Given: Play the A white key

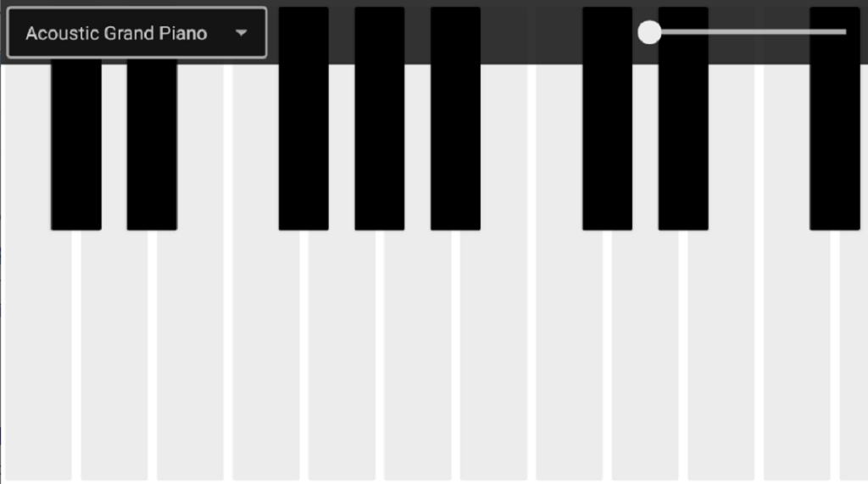Looking at the screenshot, I should point(418,354).
